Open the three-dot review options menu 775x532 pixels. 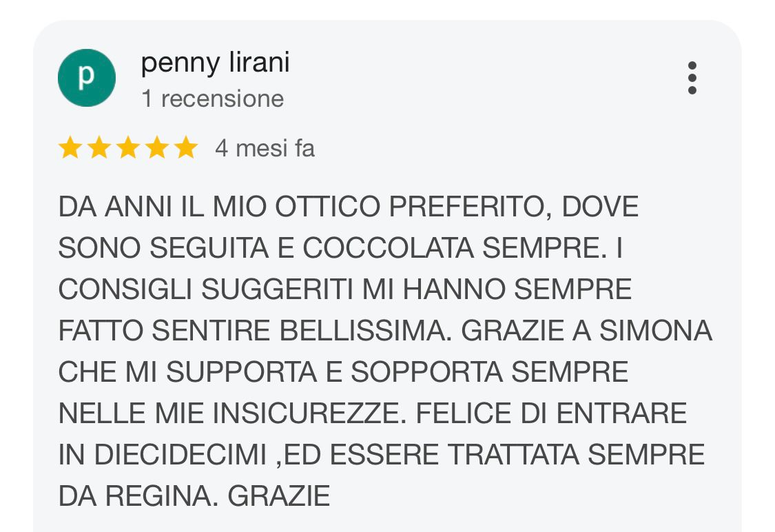click(x=692, y=78)
